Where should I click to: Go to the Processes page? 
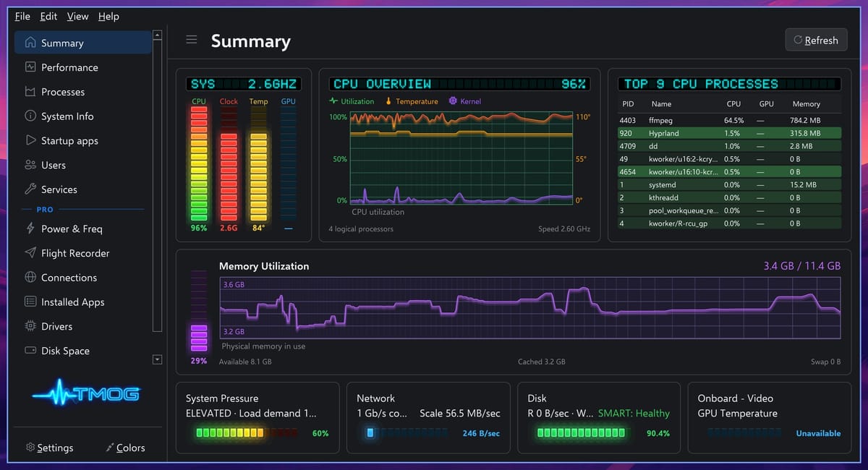click(83, 92)
